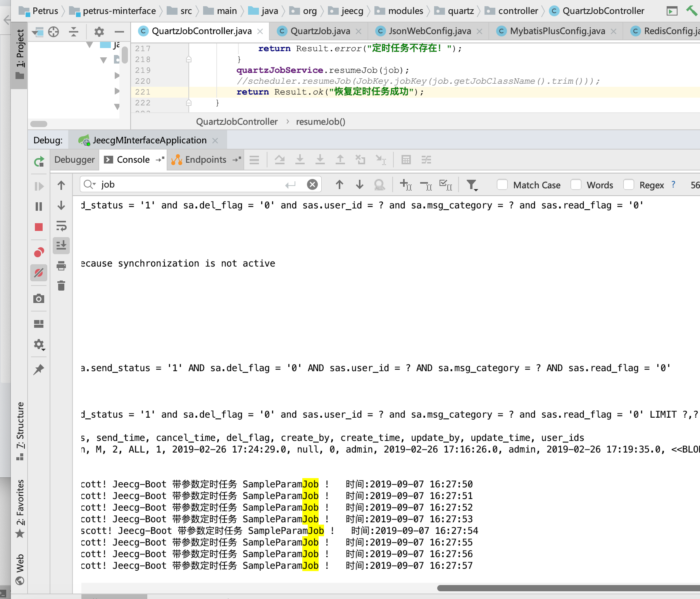
Task: Enable Match Case checkbox
Action: tap(502, 185)
